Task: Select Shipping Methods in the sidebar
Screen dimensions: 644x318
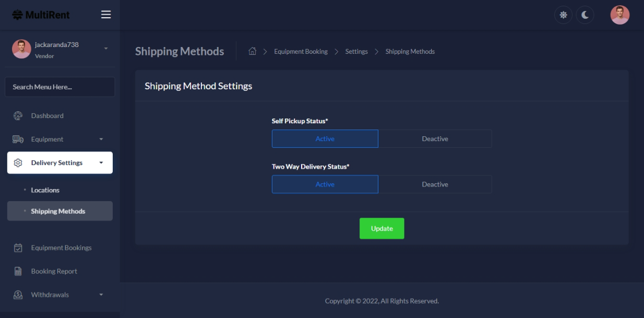Action: [x=58, y=211]
